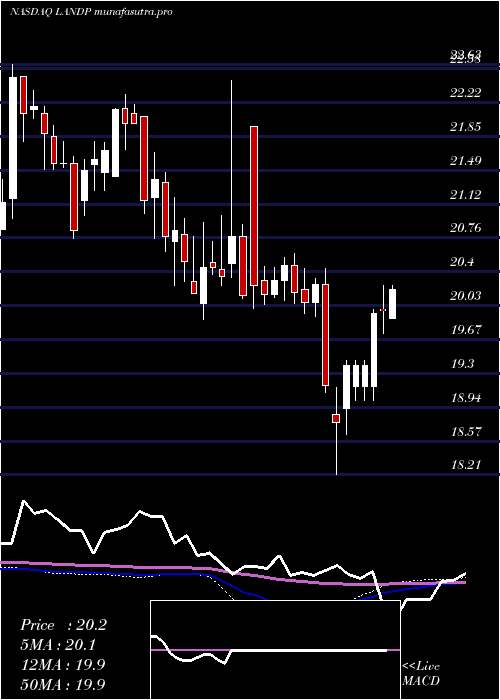Click the 5MA : 20.1 readout
This screenshot has width=500, height=700.
click(x=58, y=645)
